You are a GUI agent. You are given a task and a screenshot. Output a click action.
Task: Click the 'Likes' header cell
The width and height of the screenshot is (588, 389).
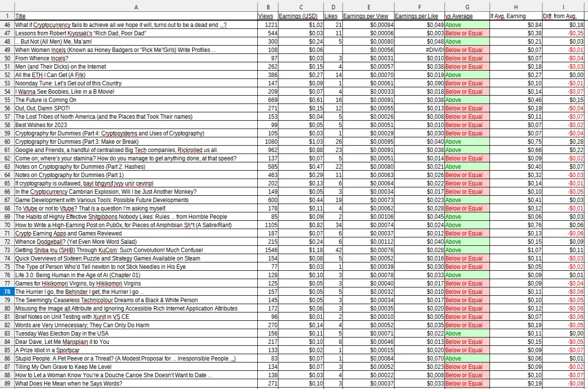point(333,16)
